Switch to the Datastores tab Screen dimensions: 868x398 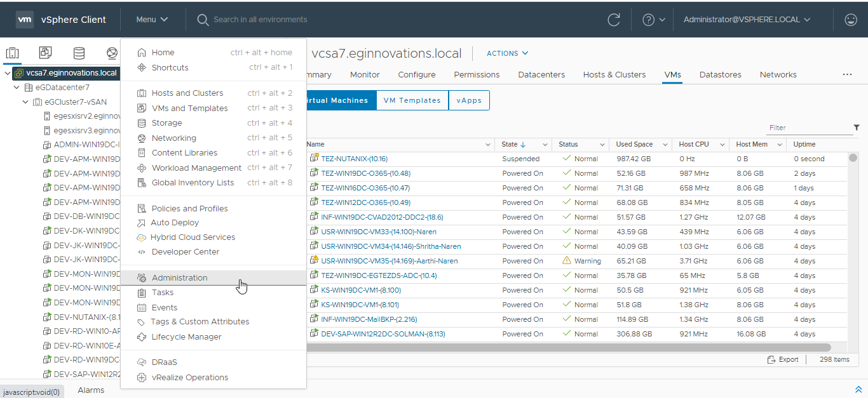click(721, 74)
